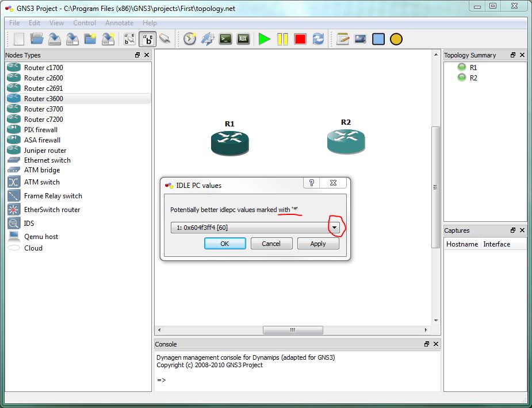532x408 pixels.
Task: Select the Draw ellipse tool
Action: point(396,39)
